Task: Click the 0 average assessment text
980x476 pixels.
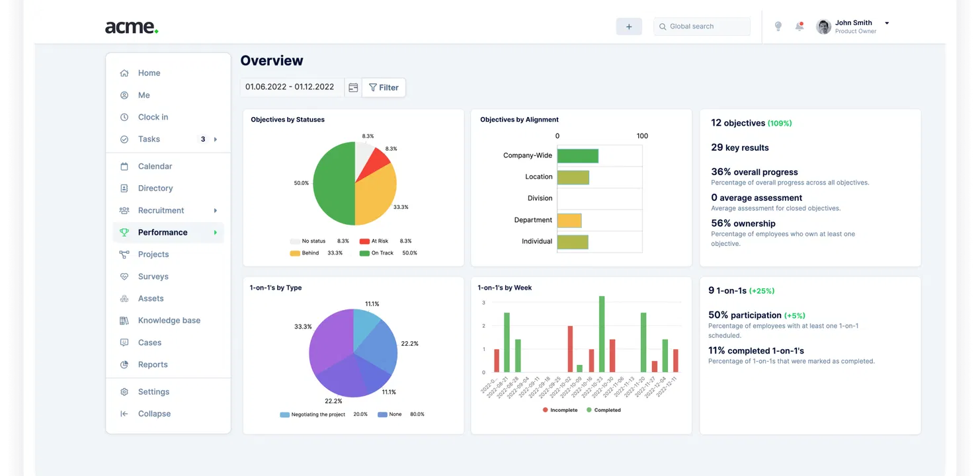Action: click(756, 198)
